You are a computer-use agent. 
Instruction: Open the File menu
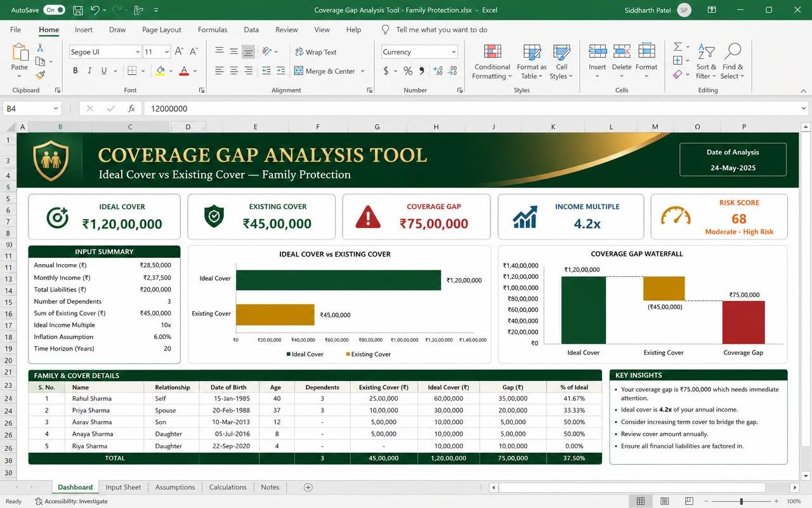point(15,30)
